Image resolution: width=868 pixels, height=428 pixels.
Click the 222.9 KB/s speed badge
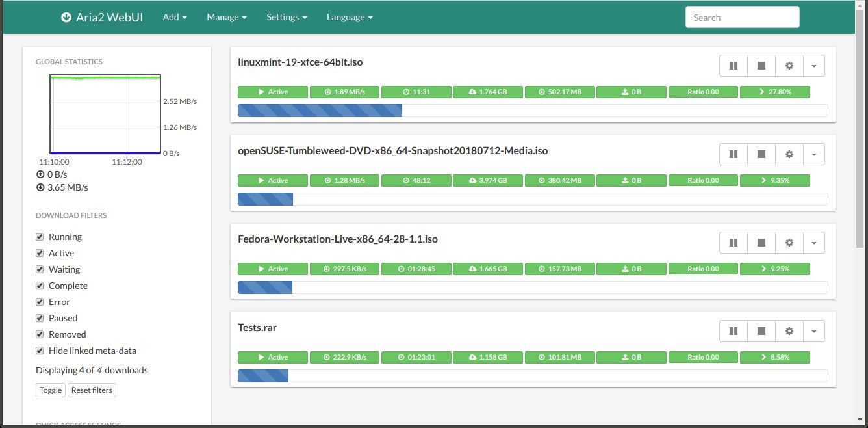344,357
